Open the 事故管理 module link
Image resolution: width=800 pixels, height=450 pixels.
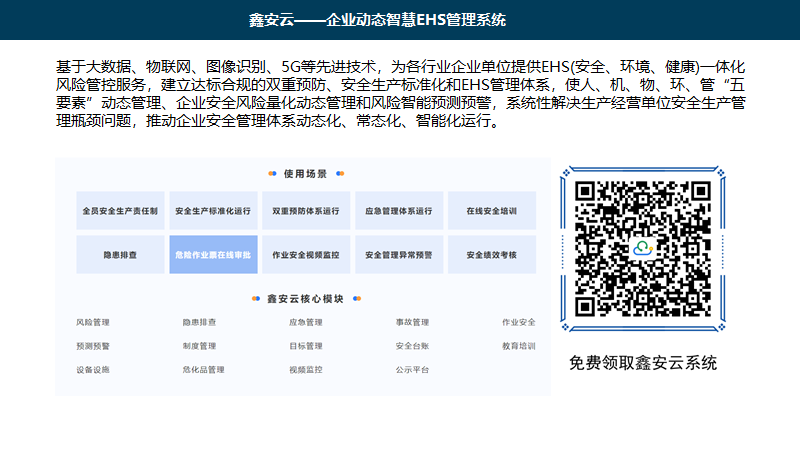[x=412, y=322]
